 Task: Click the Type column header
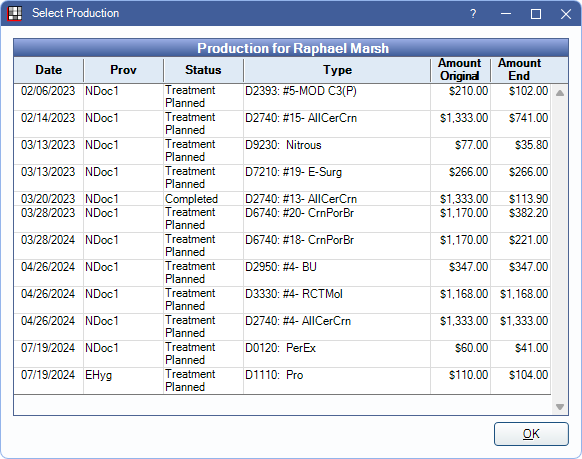pos(337,70)
